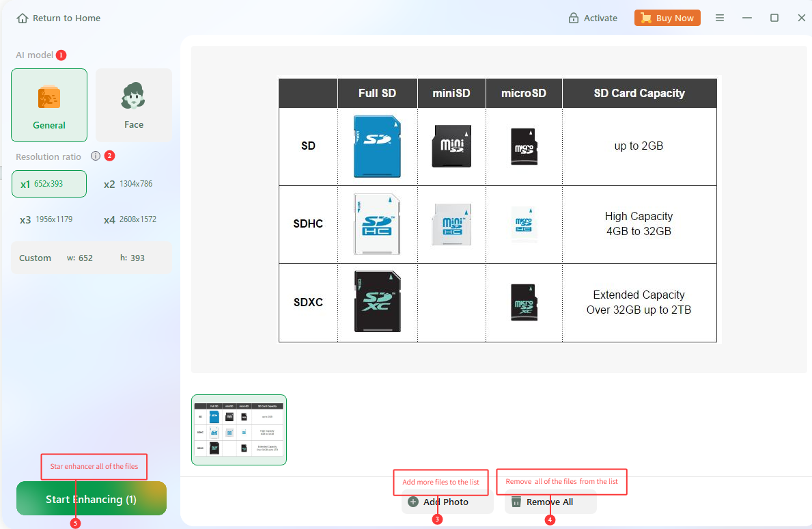The image size is (812, 529).
Task: Click the 'AI model' section label
Action: pyautogui.click(x=34, y=55)
